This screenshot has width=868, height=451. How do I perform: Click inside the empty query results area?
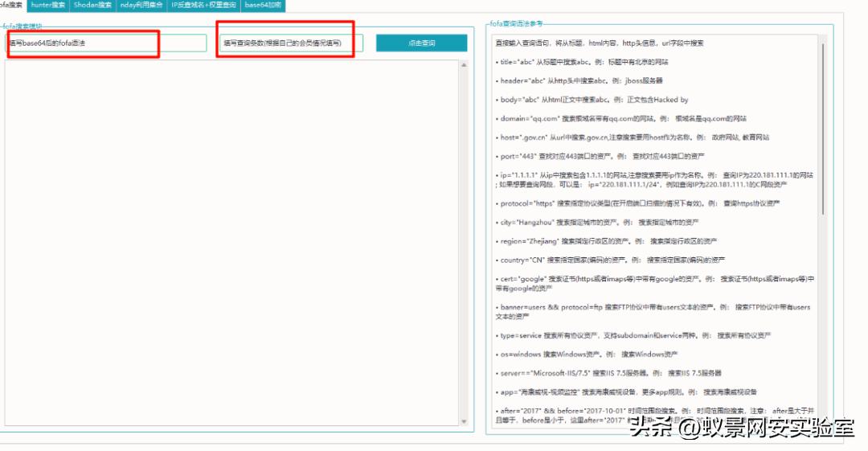tap(231, 241)
